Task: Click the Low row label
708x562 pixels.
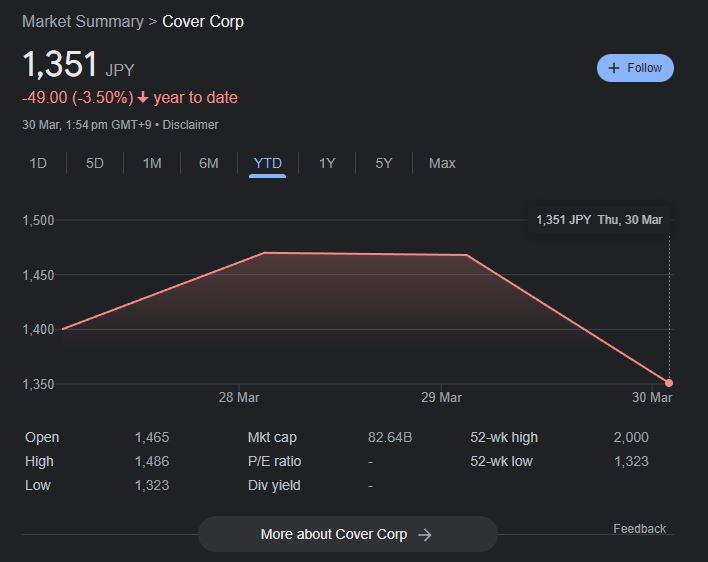Action: 38,485
